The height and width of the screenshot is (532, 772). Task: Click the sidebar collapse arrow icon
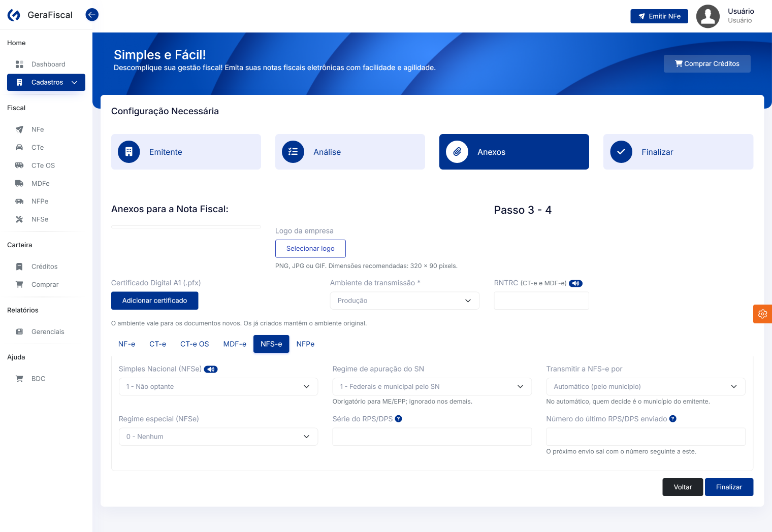[x=92, y=15]
